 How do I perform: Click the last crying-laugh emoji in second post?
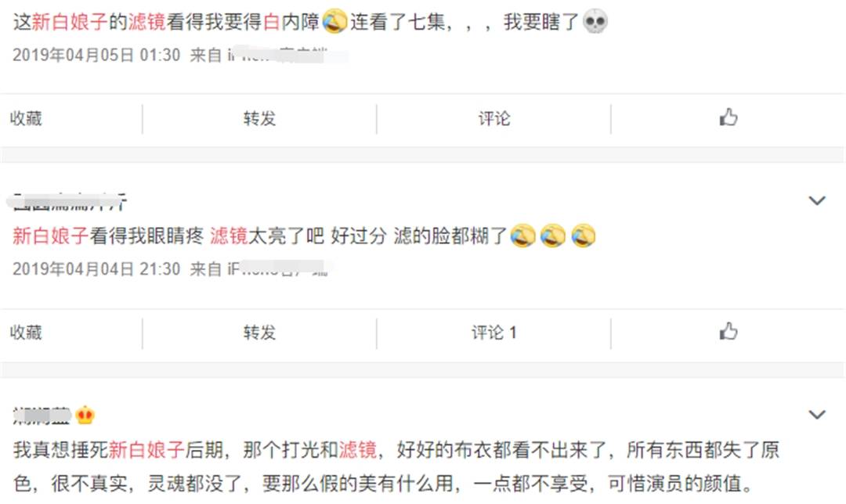[584, 236]
